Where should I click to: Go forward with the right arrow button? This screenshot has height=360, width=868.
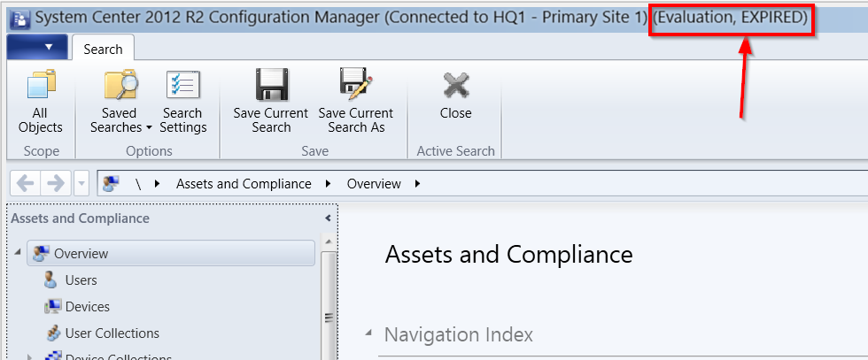[x=56, y=184]
